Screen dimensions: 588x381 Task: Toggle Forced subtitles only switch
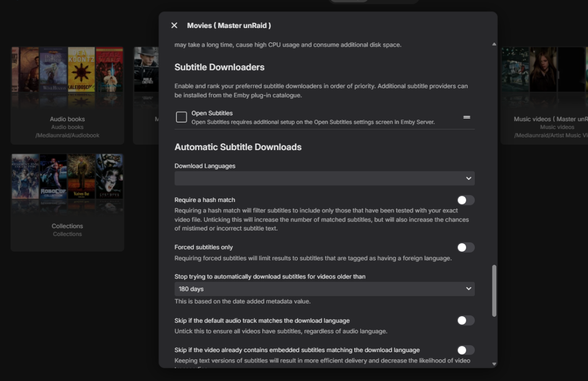click(x=465, y=248)
